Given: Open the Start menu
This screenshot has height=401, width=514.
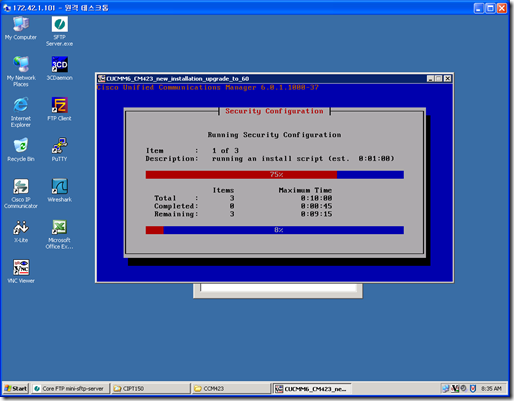Looking at the screenshot, I should (x=16, y=388).
